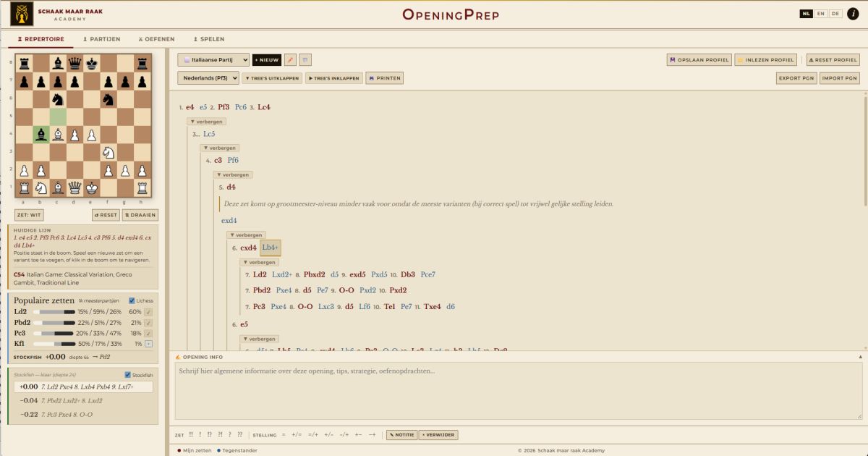Click into the Opening Info text area
The image size is (868, 456).
coord(518,391)
